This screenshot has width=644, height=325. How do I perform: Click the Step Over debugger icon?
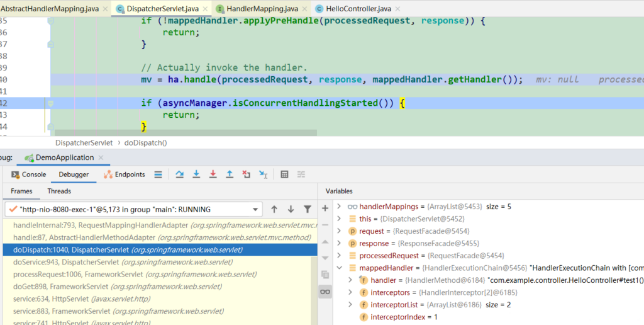coord(179,174)
